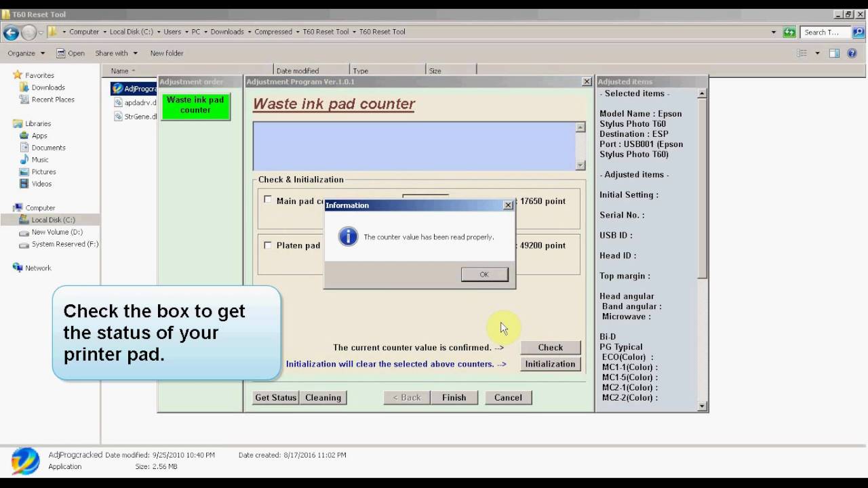Viewport: 868px width, 488px height.
Task: Click Open in the Explorer toolbar
Action: (71, 53)
